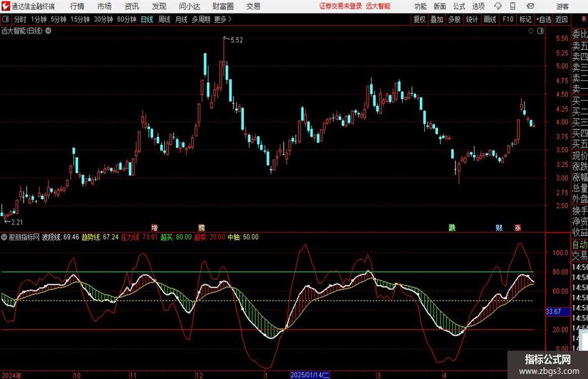
Task: Open the 问小达 menu
Action: 189,6
